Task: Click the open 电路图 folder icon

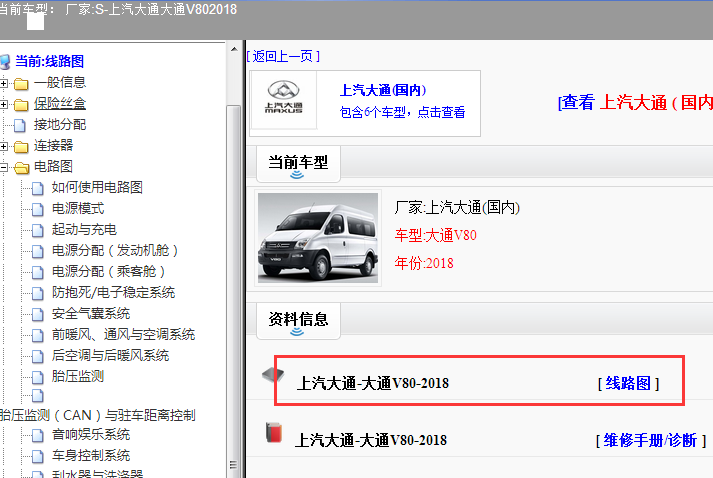Action: [x=21, y=168]
